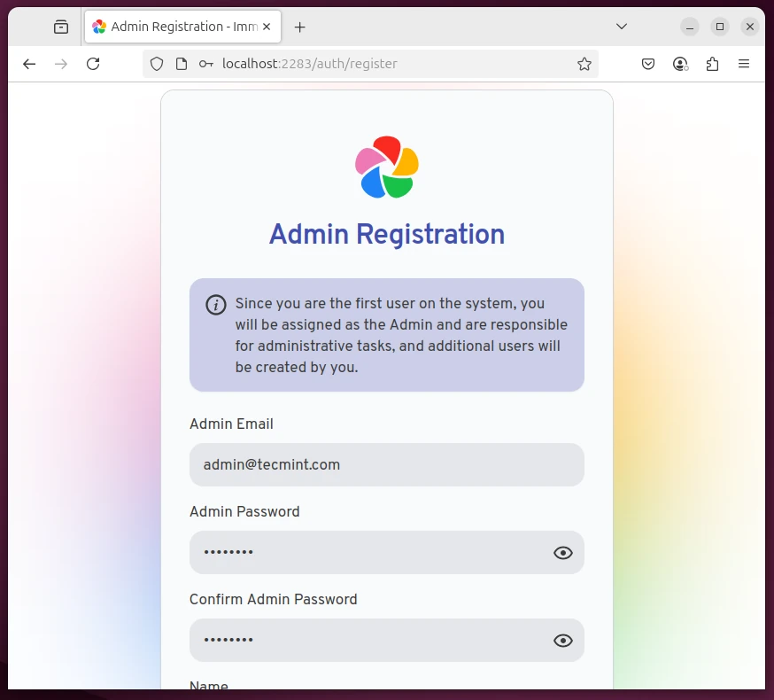Show the Admin Password characters
The image size is (774, 700).
click(563, 553)
